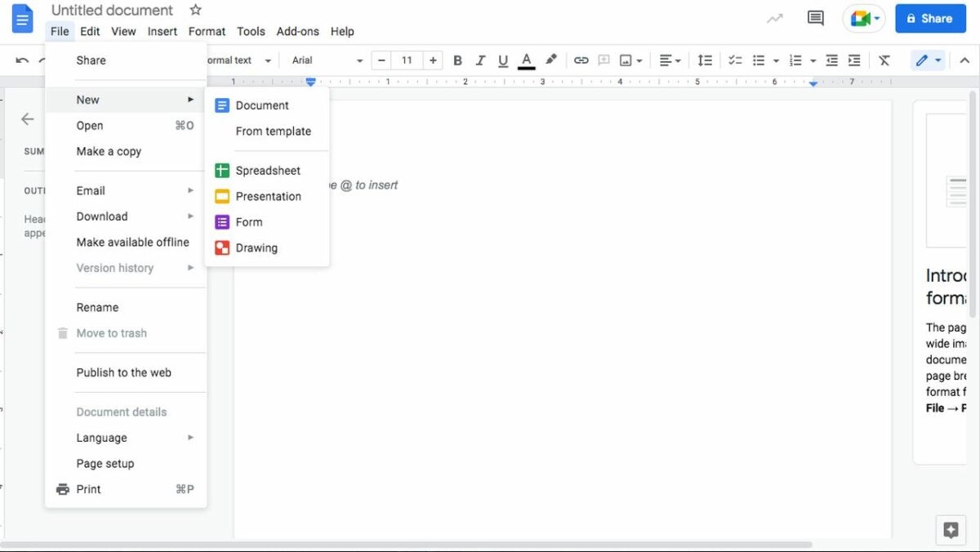Click the Untitled document title
The image size is (980, 552).
(x=112, y=11)
